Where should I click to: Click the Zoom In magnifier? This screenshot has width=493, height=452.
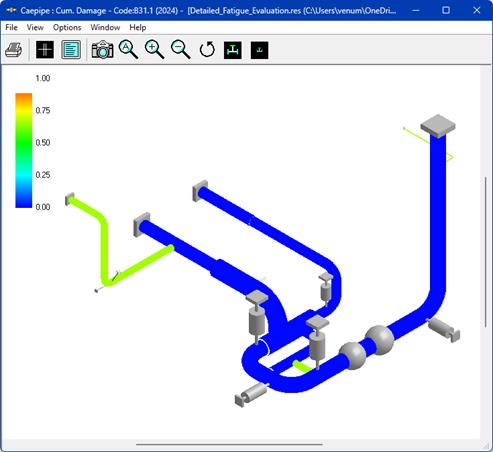154,50
